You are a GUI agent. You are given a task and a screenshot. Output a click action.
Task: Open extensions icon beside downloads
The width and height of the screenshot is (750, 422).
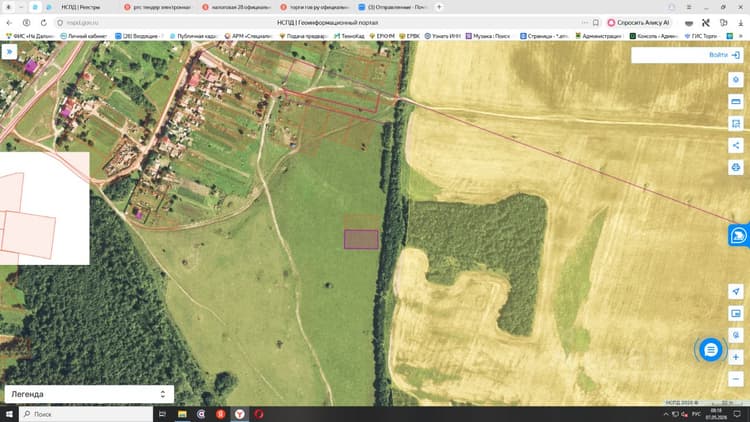coord(723,22)
